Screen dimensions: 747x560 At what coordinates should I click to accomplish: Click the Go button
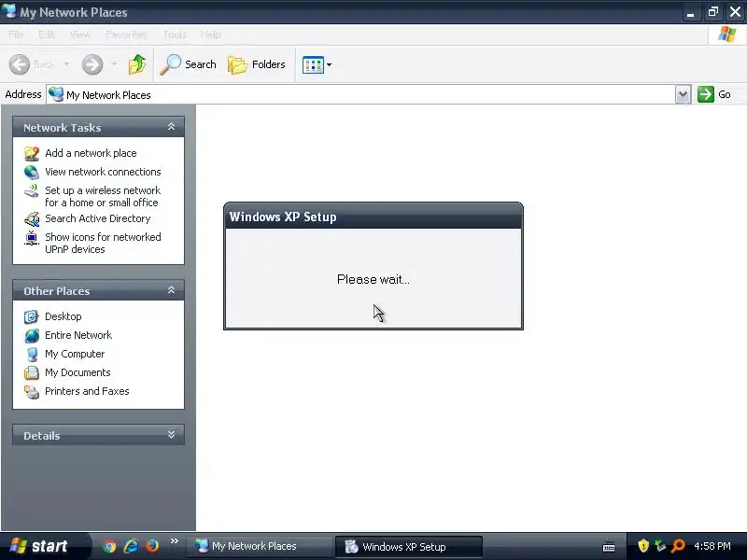(714, 94)
